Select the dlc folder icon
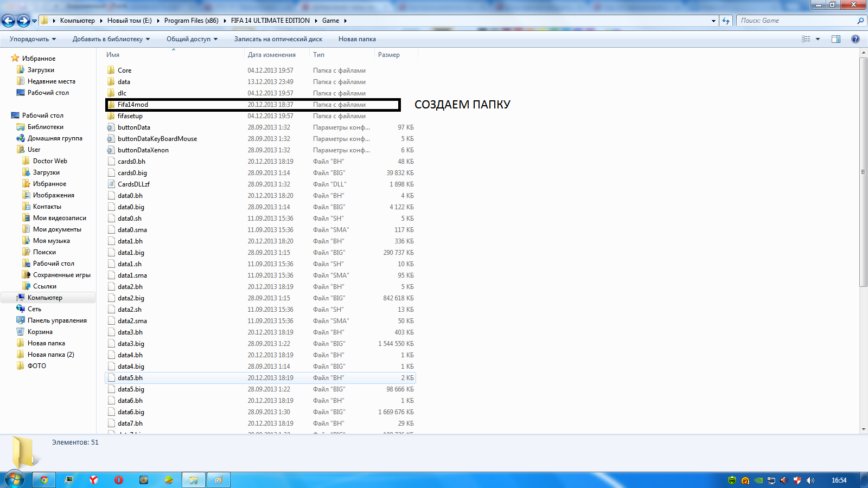 (x=111, y=93)
